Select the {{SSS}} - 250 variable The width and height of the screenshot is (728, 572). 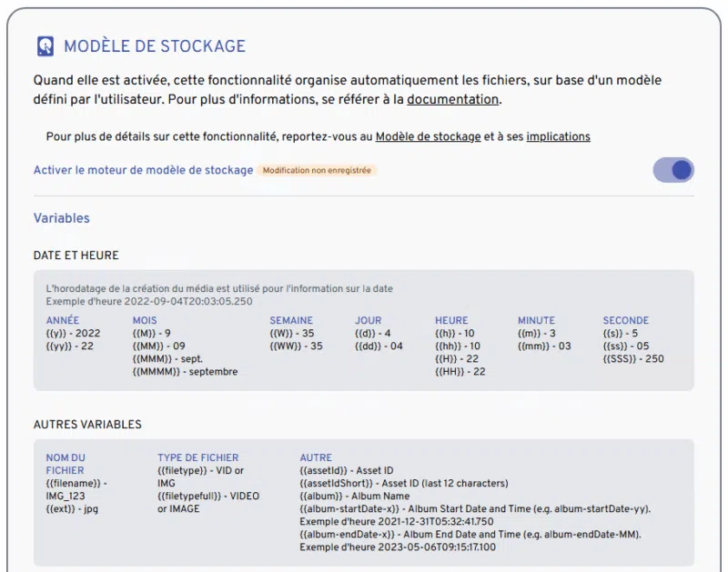tap(633, 358)
